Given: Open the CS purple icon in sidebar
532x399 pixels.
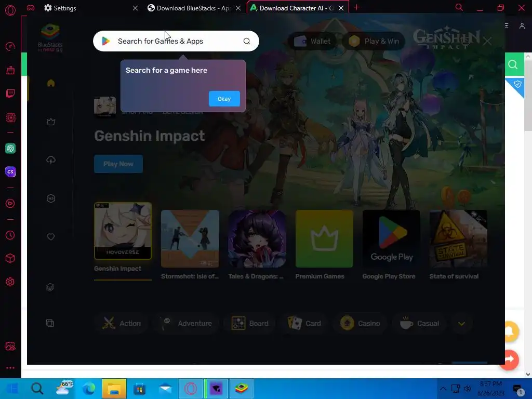Looking at the screenshot, I should tap(10, 171).
